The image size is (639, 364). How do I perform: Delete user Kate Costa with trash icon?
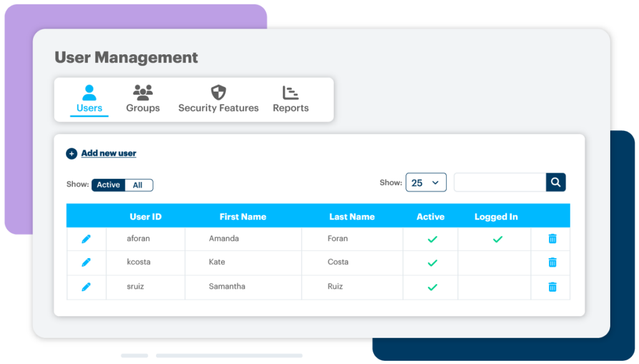pyautogui.click(x=552, y=262)
